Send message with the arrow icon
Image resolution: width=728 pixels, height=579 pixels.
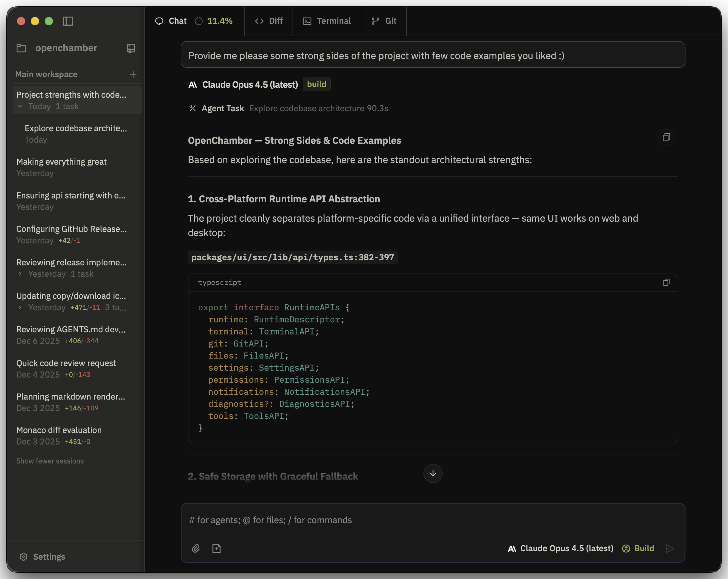pos(670,548)
